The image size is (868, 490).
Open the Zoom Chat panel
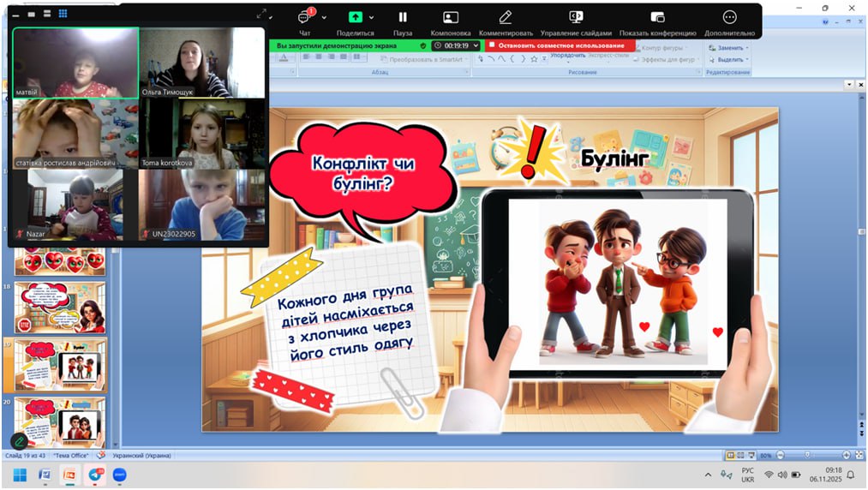pyautogui.click(x=304, y=19)
